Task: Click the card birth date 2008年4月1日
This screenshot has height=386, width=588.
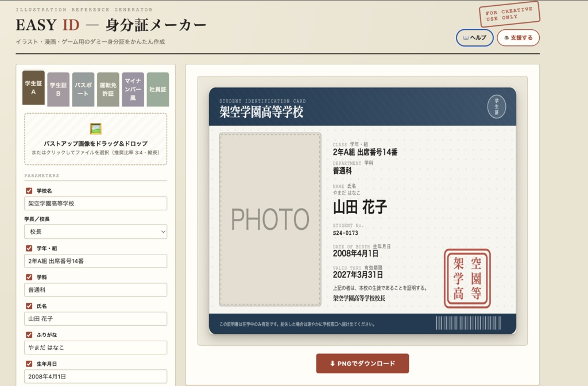Action: pos(355,253)
